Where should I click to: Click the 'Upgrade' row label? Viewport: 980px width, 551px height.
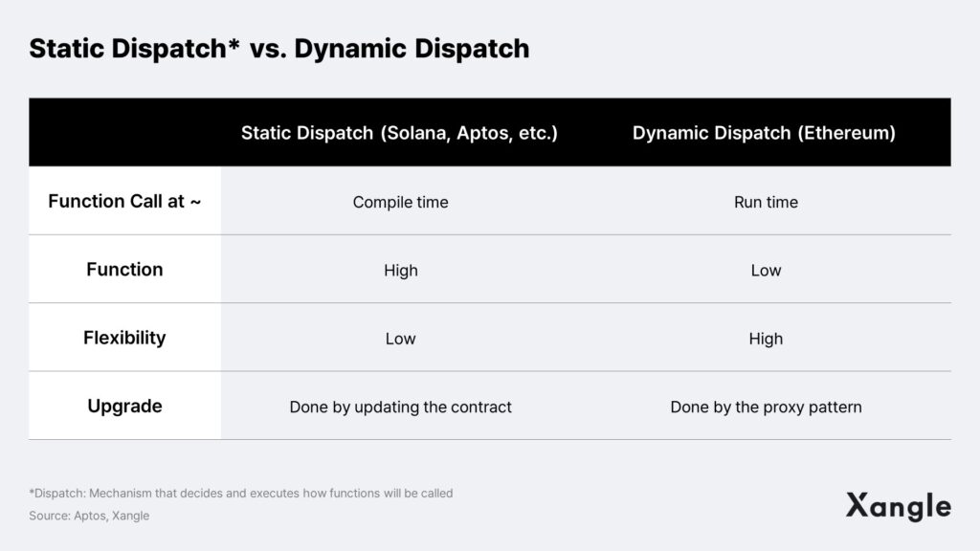tap(124, 406)
